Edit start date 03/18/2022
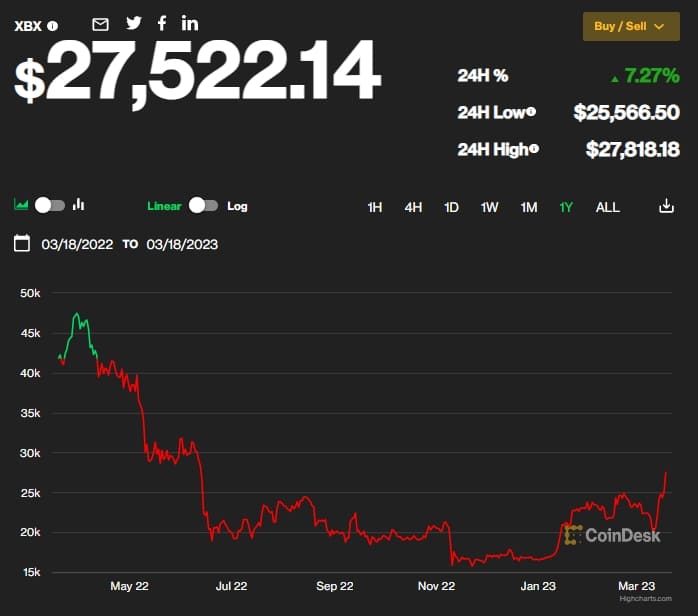 pyautogui.click(x=77, y=244)
